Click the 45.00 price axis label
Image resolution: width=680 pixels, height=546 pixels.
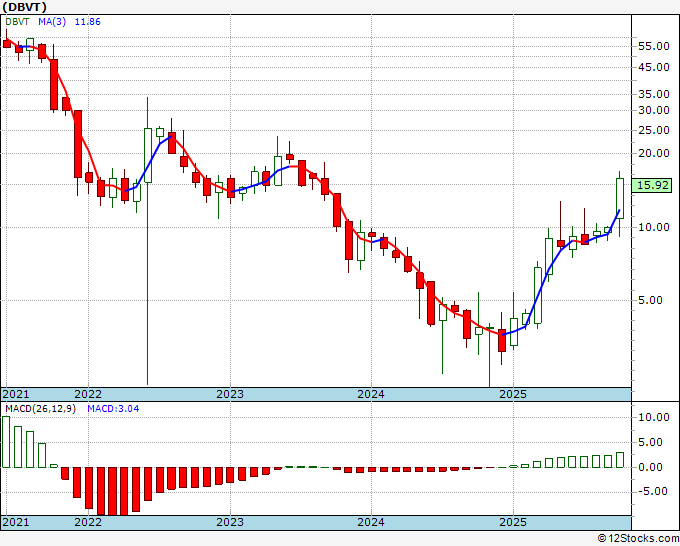point(654,67)
